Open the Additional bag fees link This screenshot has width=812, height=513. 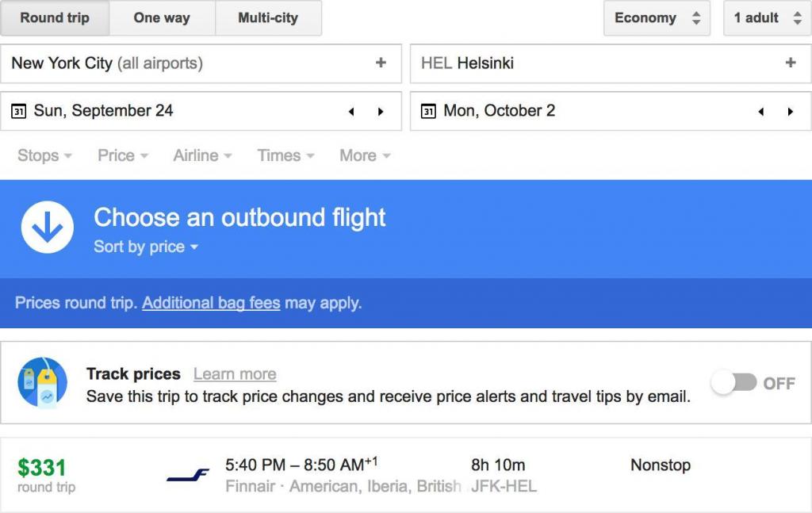(211, 303)
